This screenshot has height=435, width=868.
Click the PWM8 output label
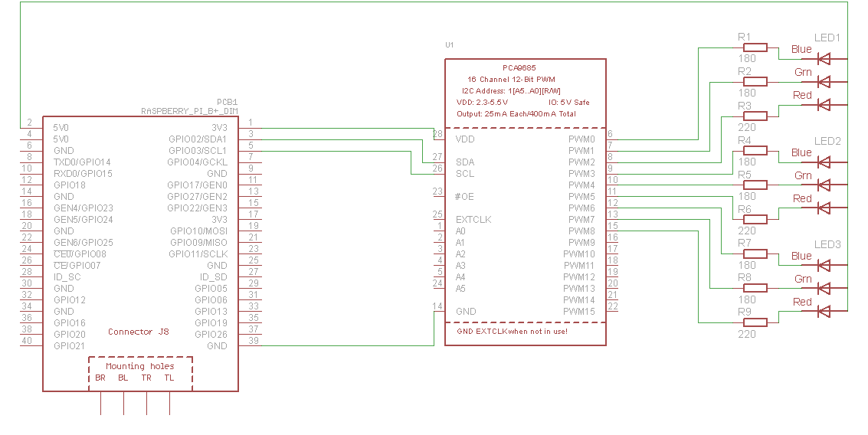click(581, 231)
